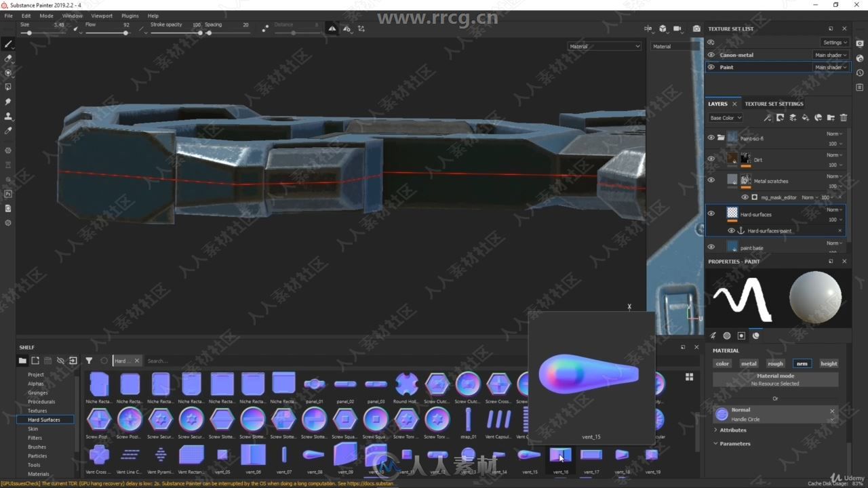Image resolution: width=868 pixels, height=488 pixels.
Task: Select the Material Picker eyedropper tool
Action: [x=8, y=130]
